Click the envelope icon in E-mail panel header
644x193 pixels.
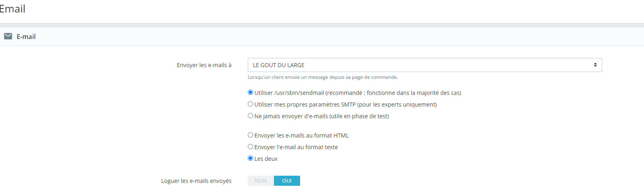(x=8, y=37)
